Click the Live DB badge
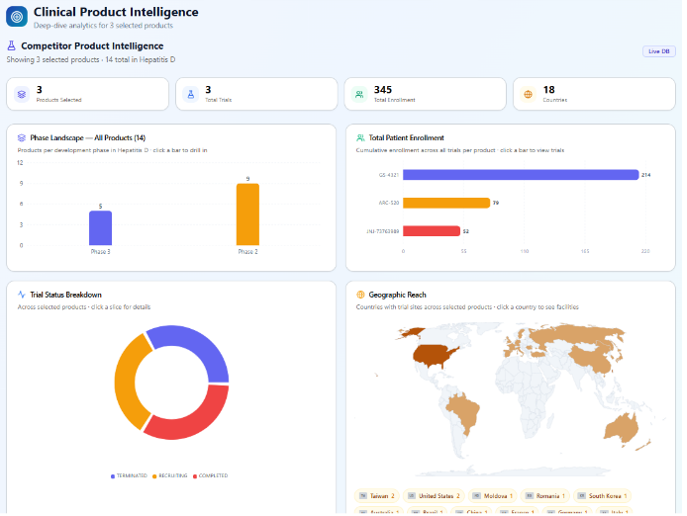687x516 pixels. coord(659,51)
